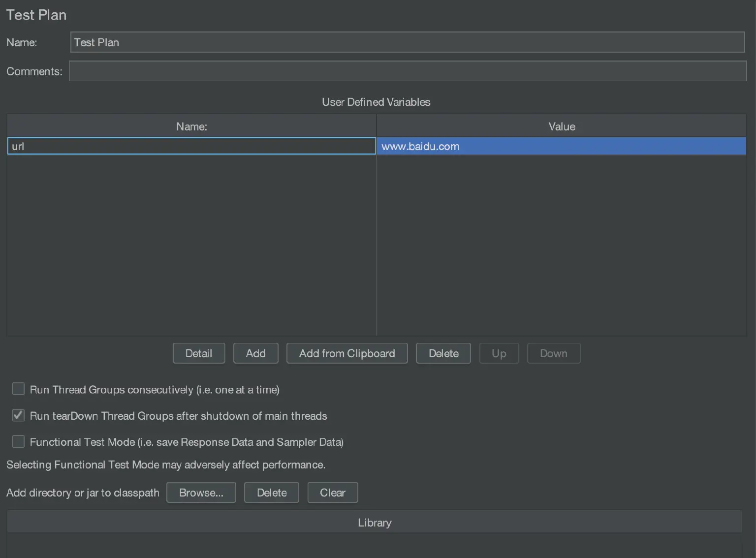Click Browse to add jar to classpath
Image resolution: width=756 pixels, height=558 pixels.
201,492
